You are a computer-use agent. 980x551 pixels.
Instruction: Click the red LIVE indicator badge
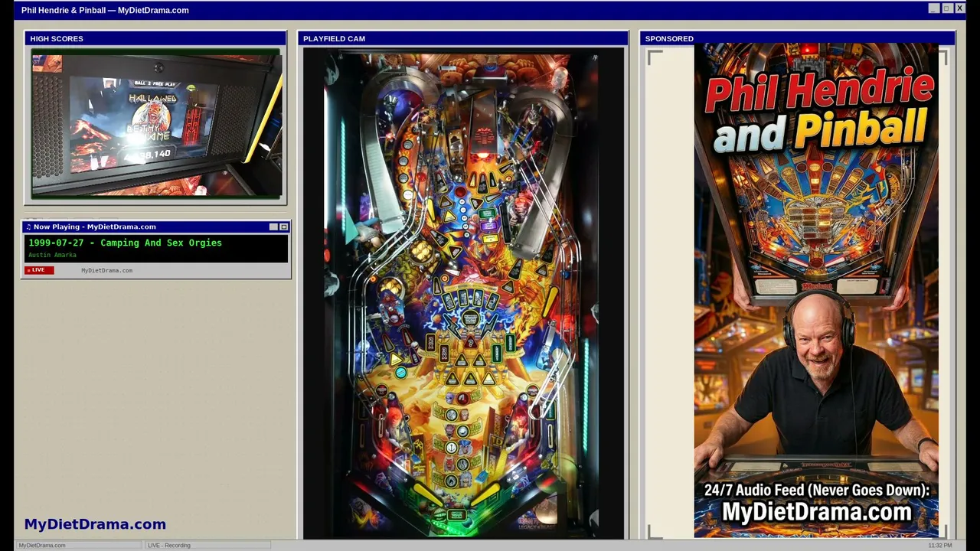pyautogui.click(x=39, y=270)
